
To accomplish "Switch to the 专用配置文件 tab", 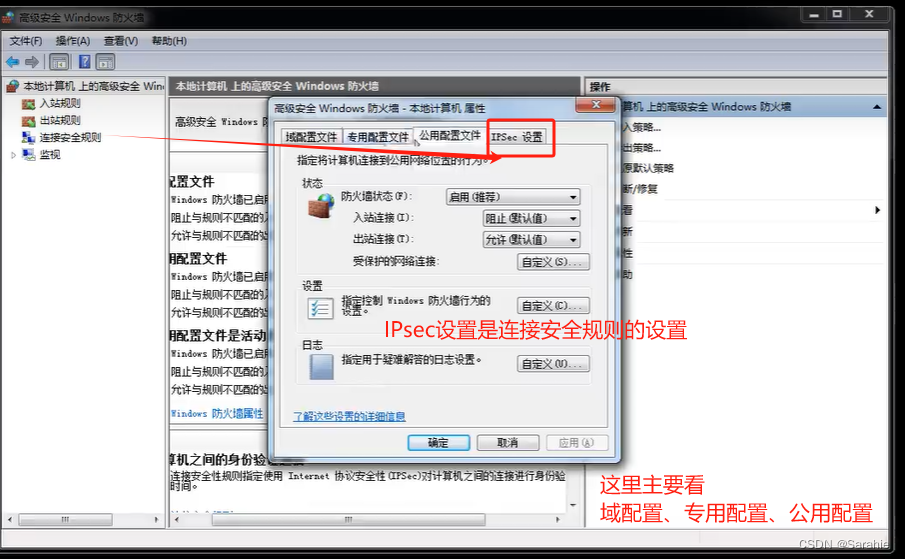I will pyautogui.click(x=378, y=137).
